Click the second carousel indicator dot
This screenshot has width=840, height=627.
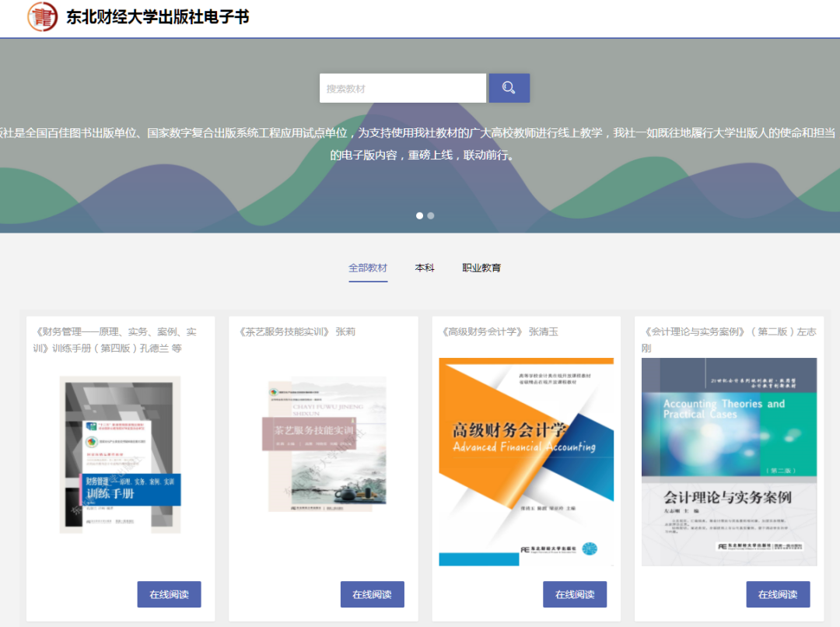431,215
